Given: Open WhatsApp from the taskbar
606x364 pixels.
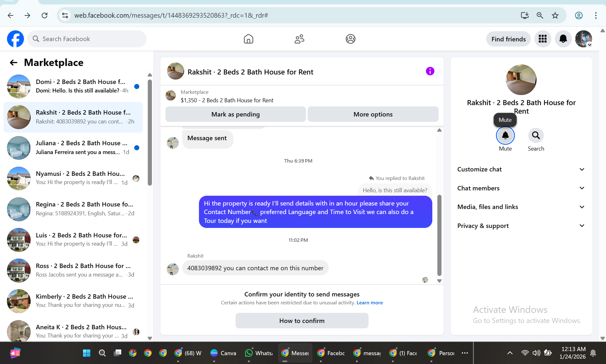Looking at the screenshot, I should (259, 353).
